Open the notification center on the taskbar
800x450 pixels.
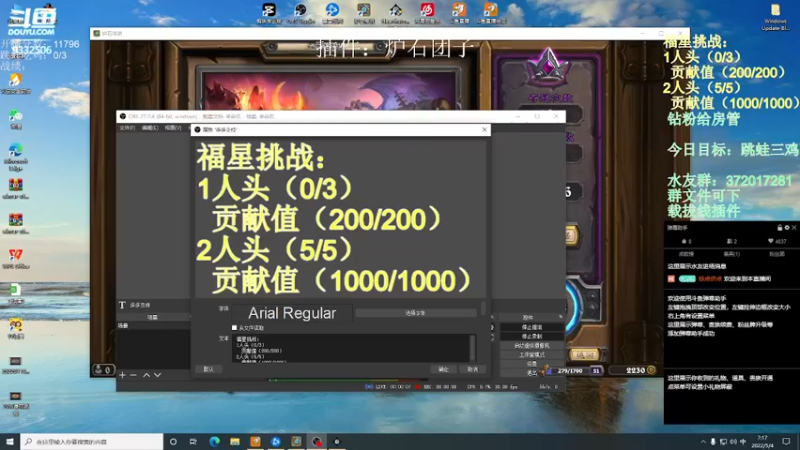pyautogui.click(x=786, y=441)
